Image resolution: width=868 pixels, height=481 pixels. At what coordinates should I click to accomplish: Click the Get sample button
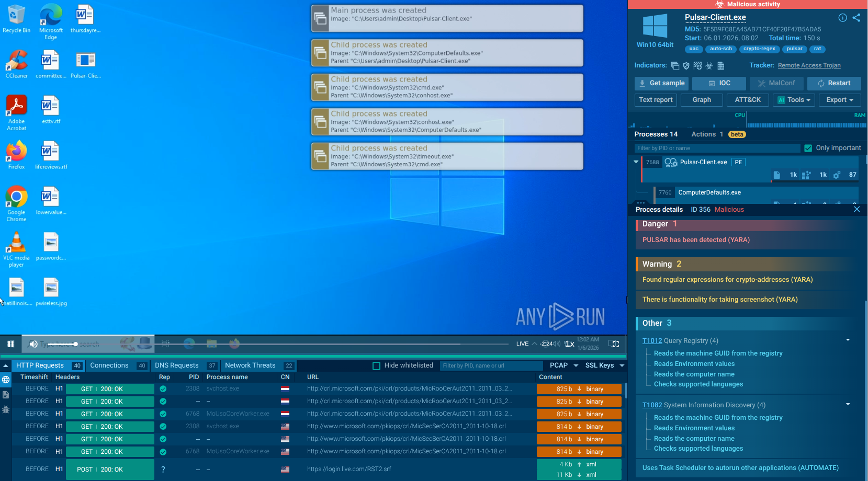(x=661, y=83)
